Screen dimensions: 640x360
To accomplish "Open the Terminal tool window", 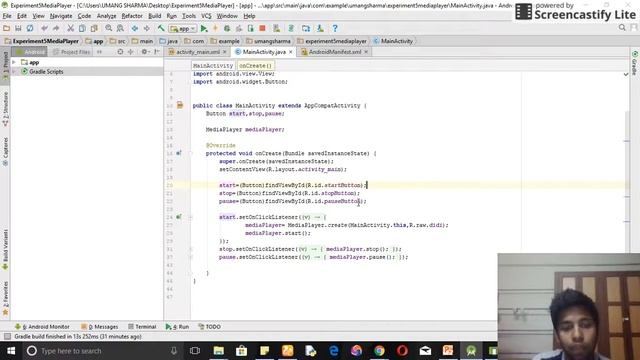I will pos(142,327).
